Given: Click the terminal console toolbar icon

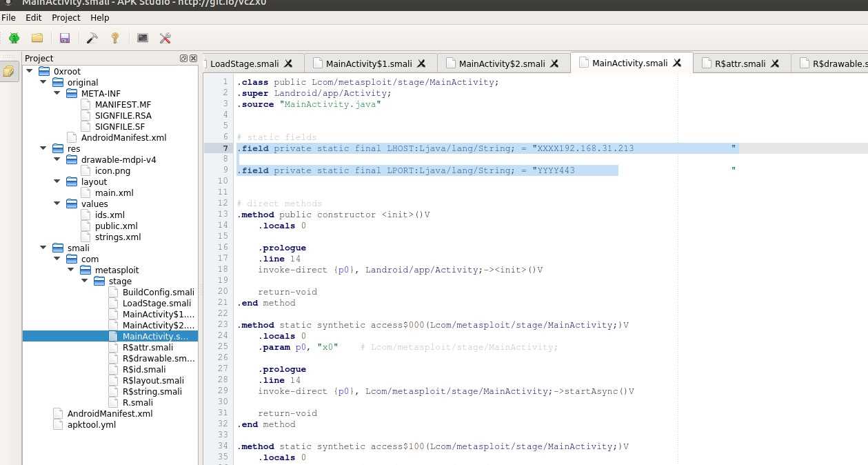Looking at the screenshot, I should [x=143, y=38].
